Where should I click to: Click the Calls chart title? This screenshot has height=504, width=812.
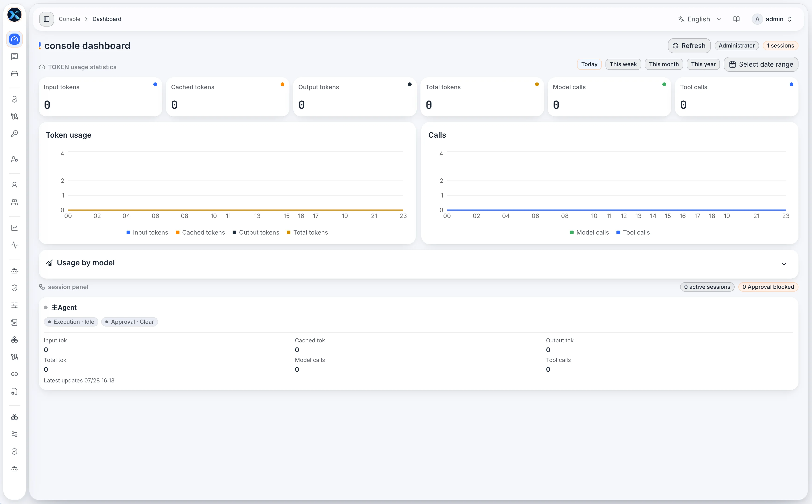[437, 135]
